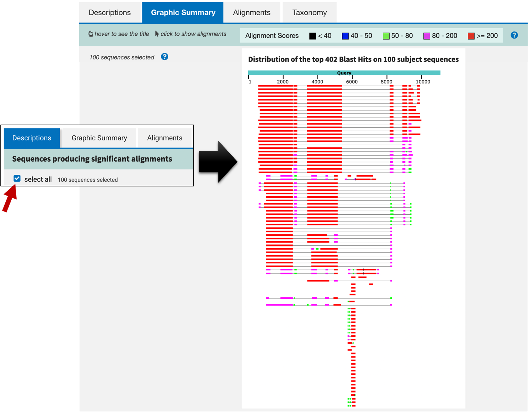The height and width of the screenshot is (412, 532).
Task: Open help icon beside Alignment Scores legend
Action: point(514,35)
